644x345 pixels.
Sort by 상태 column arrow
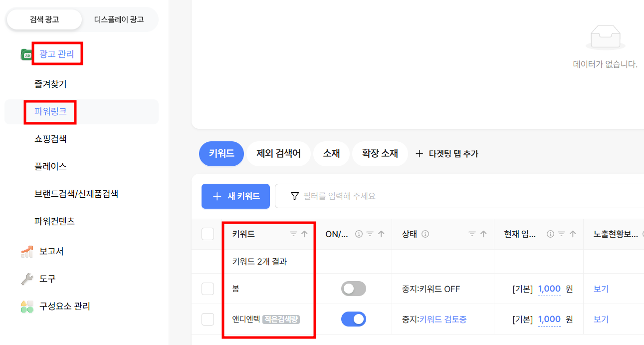tap(483, 234)
